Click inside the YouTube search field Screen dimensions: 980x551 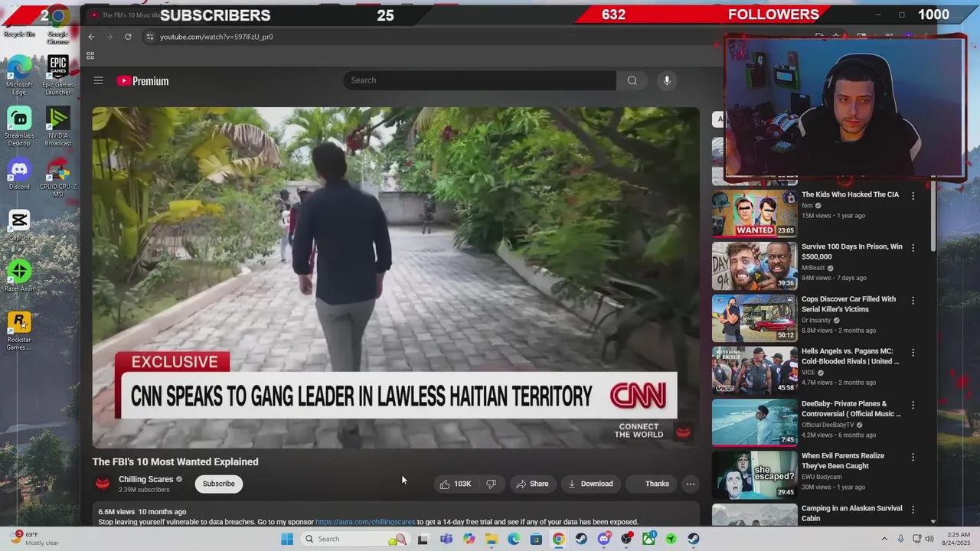pyautogui.click(x=479, y=80)
